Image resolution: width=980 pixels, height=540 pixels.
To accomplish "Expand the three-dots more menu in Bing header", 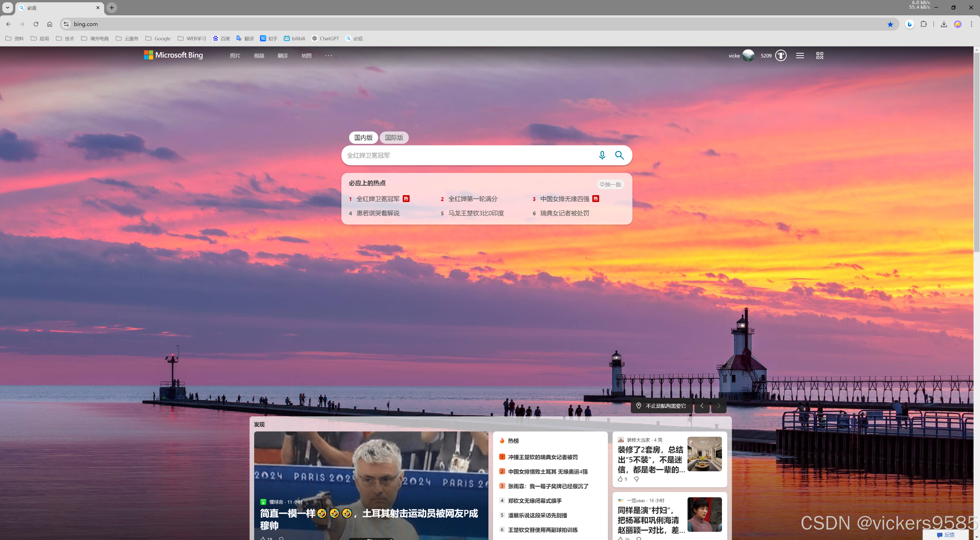I will [x=328, y=56].
